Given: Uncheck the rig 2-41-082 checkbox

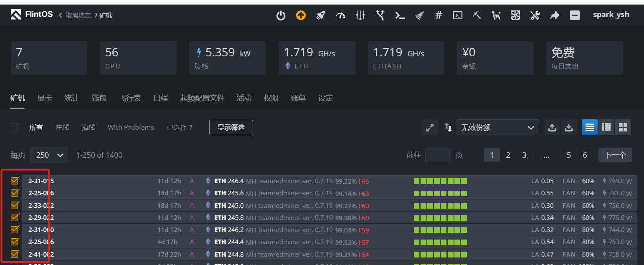Looking at the screenshot, I should [x=15, y=254].
